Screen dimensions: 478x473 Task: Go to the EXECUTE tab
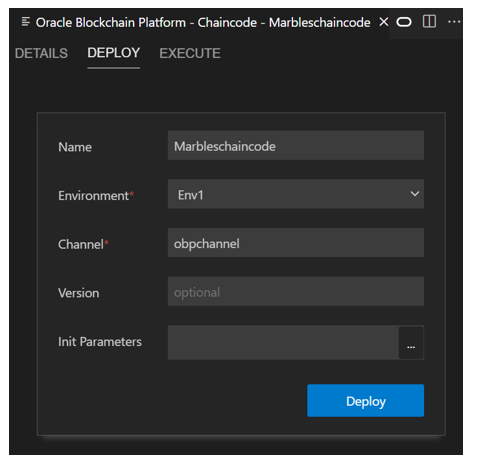pos(190,53)
